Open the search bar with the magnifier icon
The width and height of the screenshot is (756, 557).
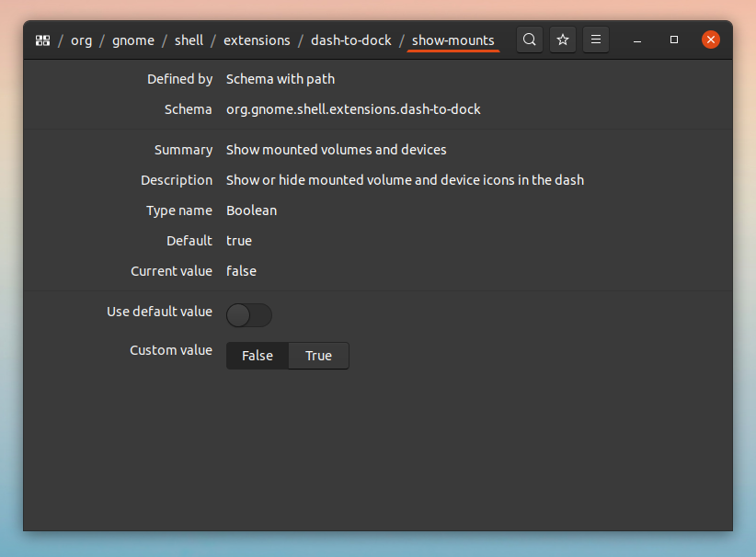tap(529, 40)
